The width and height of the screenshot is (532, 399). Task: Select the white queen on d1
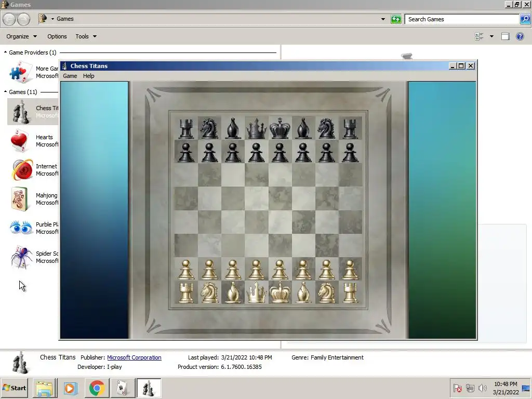256,292
